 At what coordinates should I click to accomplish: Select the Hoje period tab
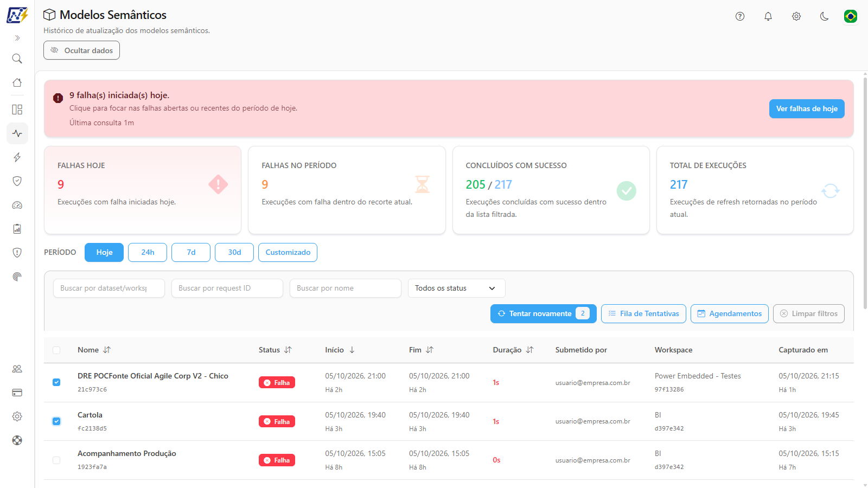[x=104, y=253]
